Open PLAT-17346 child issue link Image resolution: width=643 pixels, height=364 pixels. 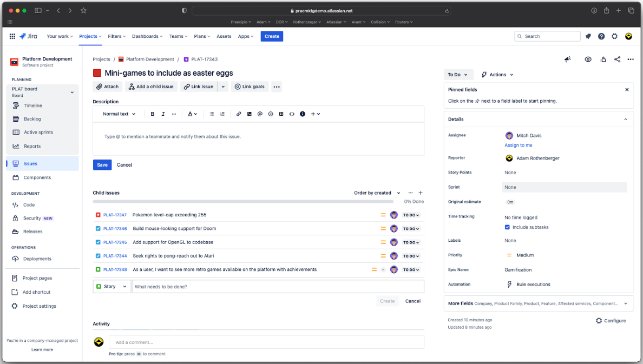(x=115, y=229)
